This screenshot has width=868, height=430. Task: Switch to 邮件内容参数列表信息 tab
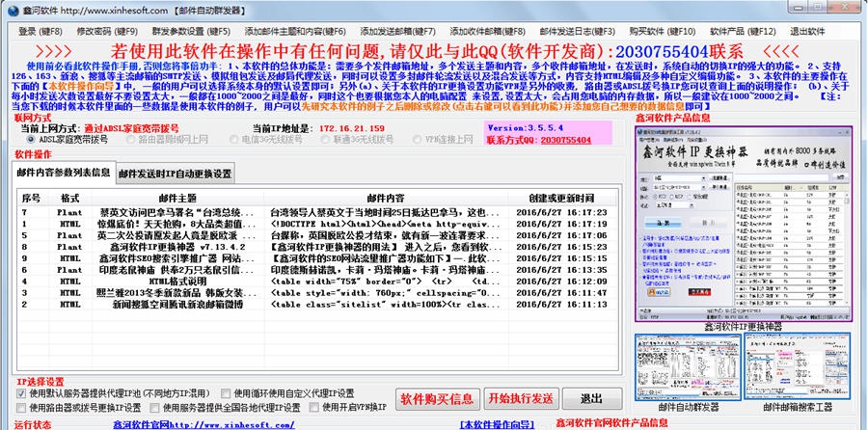64,172
